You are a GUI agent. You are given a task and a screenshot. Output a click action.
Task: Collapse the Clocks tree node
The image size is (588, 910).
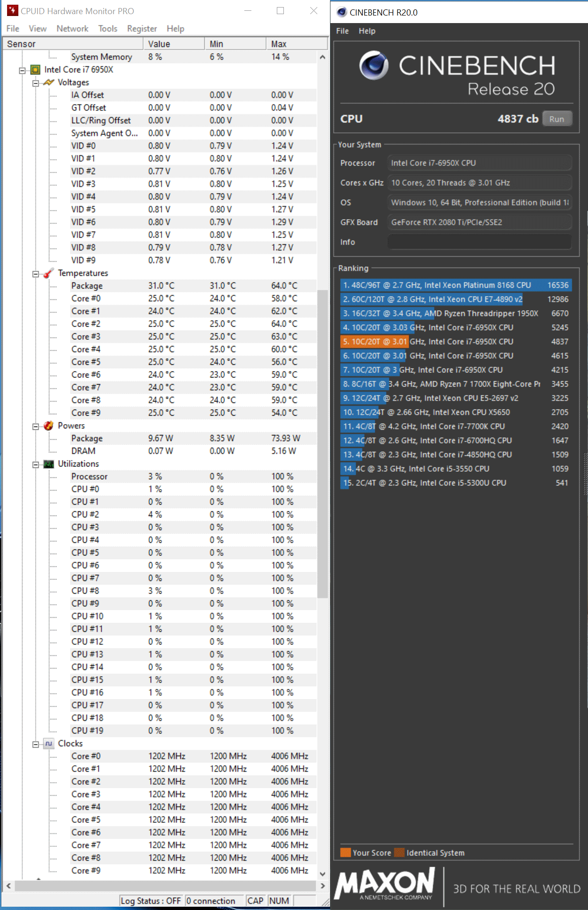pyautogui.click(x=35, y=744)
